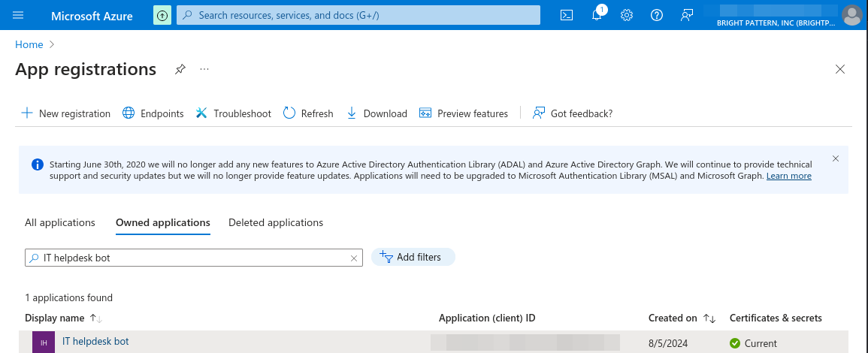Open Preview features
This screenshot has height=353, width=868.
coord(464,113)
